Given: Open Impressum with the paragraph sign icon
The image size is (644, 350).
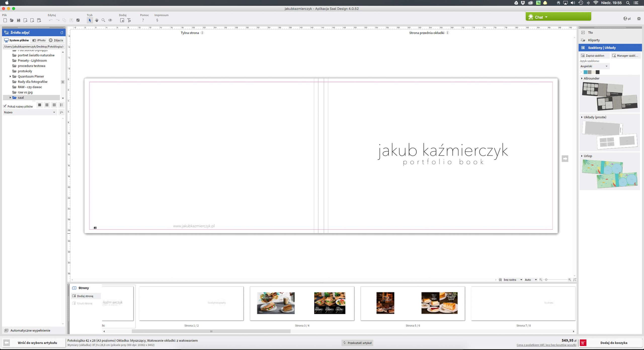Looking at the screenshot, I should pos(157,20).
